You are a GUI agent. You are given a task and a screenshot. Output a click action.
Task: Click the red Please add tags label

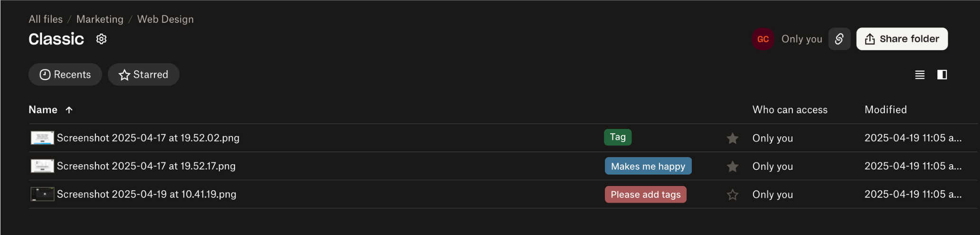pyautogui.click(x=645, y=195)
